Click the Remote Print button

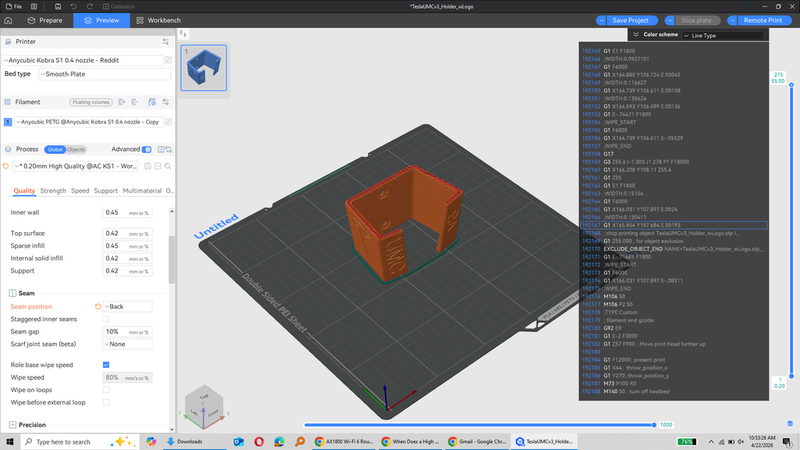coord(762,20)
